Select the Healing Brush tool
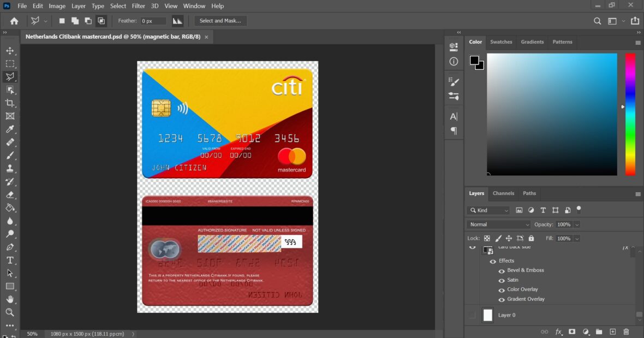The image size is (644, 338). 10,142
